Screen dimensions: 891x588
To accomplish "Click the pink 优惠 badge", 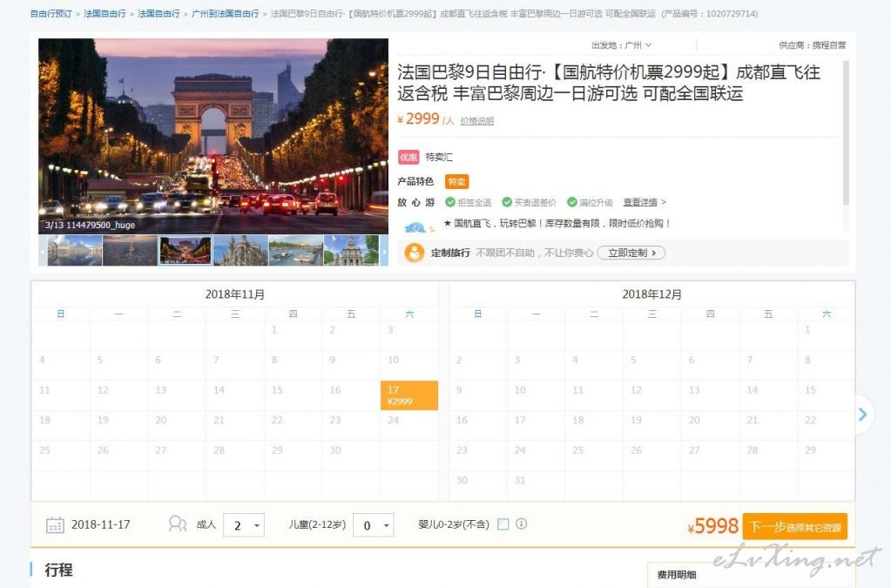I will pos(408,157).
